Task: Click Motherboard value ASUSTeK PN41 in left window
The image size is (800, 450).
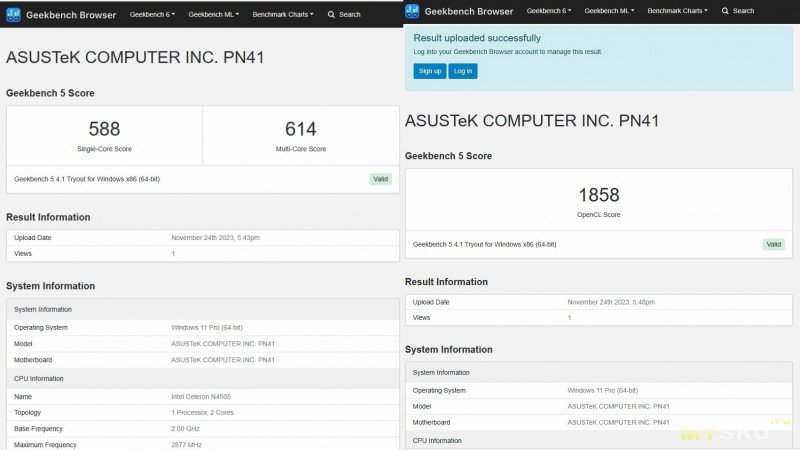Action: point(223,360)
